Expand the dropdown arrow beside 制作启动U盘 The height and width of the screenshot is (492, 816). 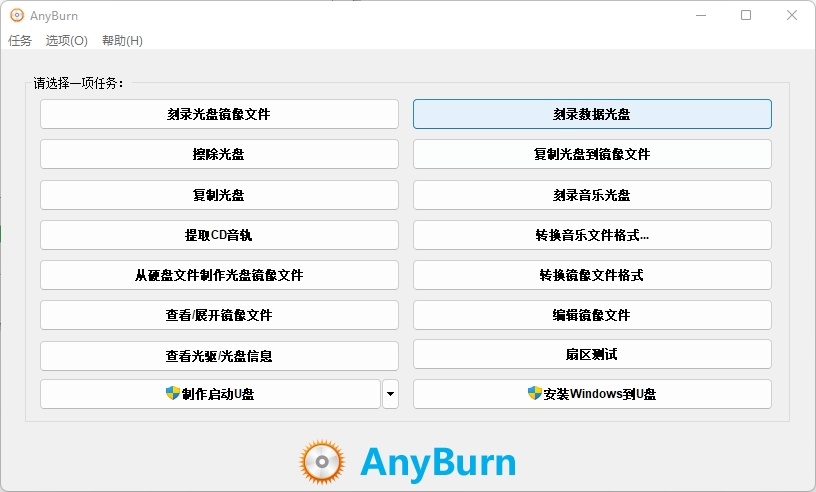390,394
